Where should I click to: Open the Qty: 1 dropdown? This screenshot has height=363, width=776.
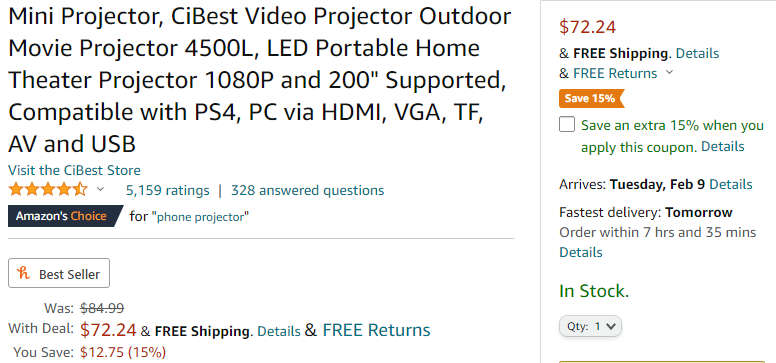pos(590,326)
